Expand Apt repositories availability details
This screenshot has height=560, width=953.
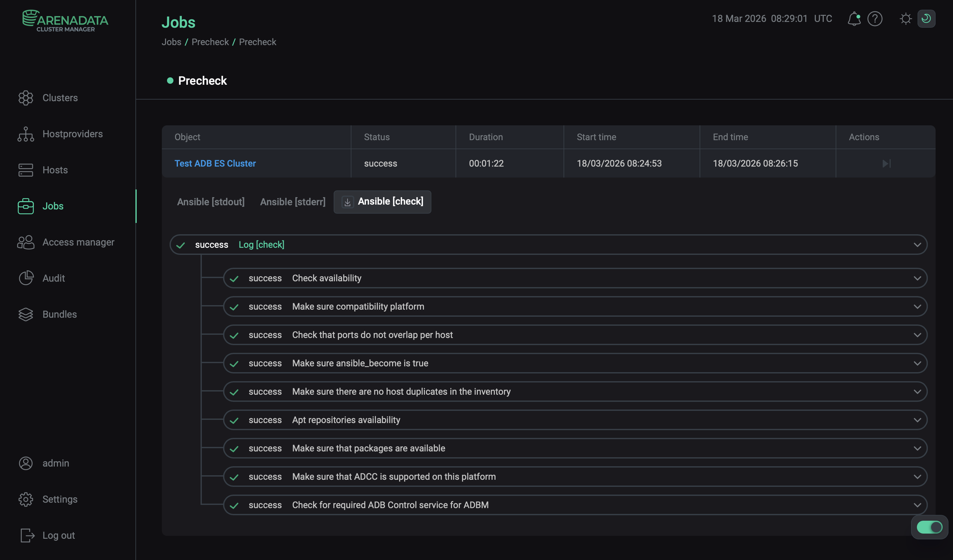click(917, 420)
